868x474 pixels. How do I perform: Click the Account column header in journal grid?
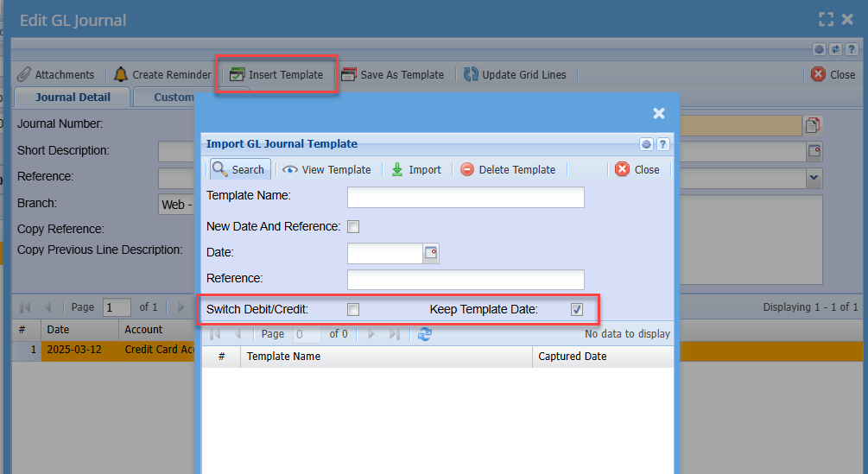[x=156, y=330]
